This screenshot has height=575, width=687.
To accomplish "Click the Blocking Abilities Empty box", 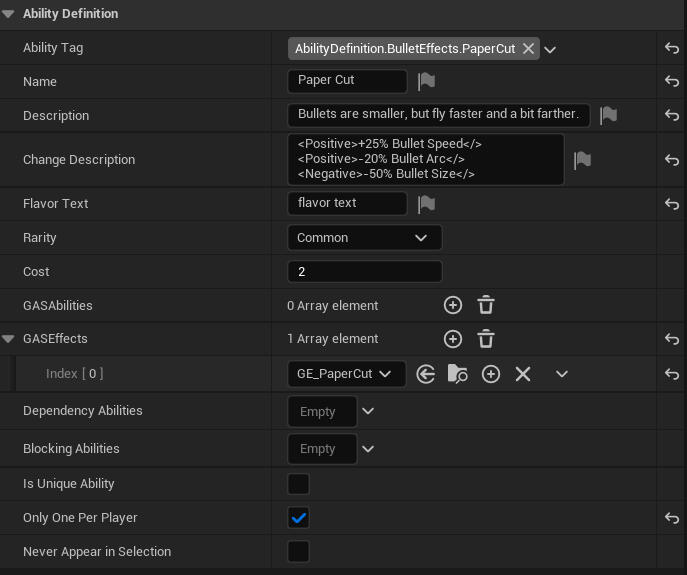I will click(x=322, y=449).
